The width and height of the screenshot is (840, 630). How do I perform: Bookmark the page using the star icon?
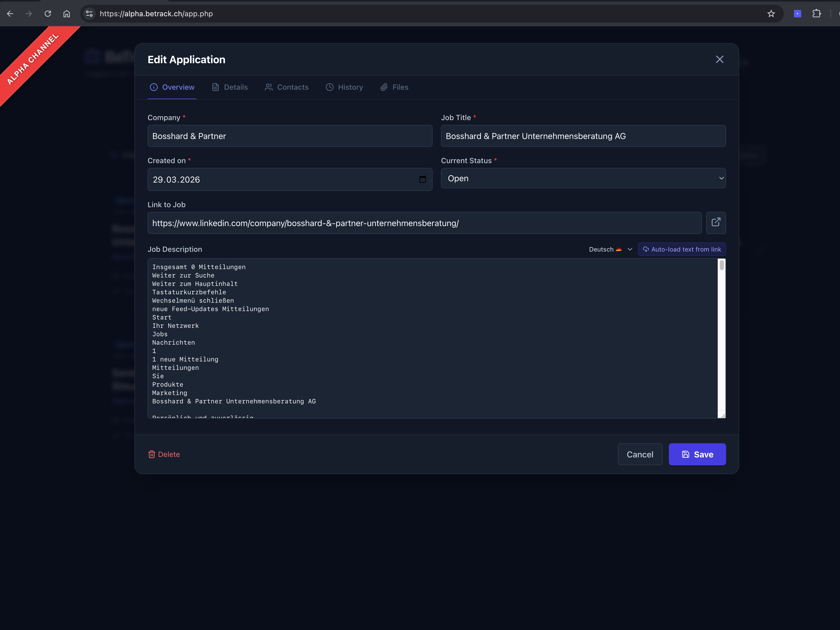click(771, 14)
